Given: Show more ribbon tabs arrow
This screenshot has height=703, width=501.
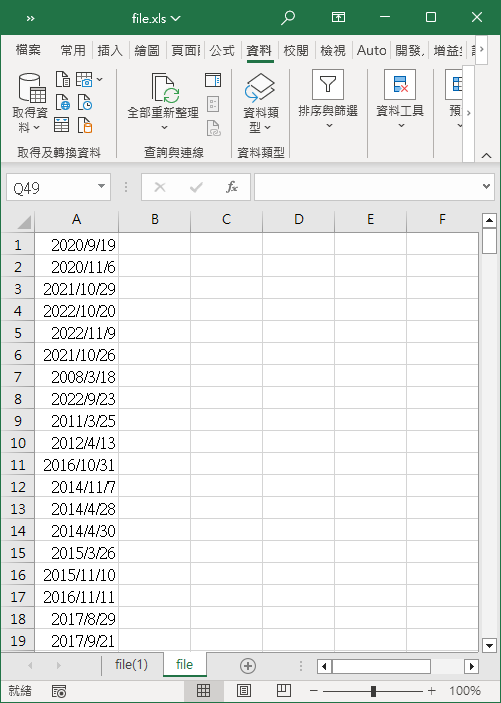Looking at the screenshot, I should (x=481, y=49).
